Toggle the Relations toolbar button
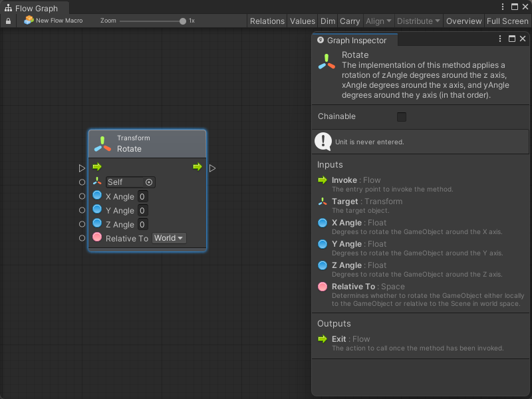 click(267, 21)
